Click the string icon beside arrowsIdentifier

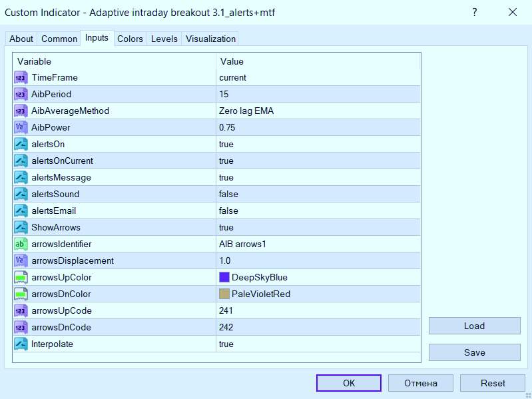pos(21,244)
